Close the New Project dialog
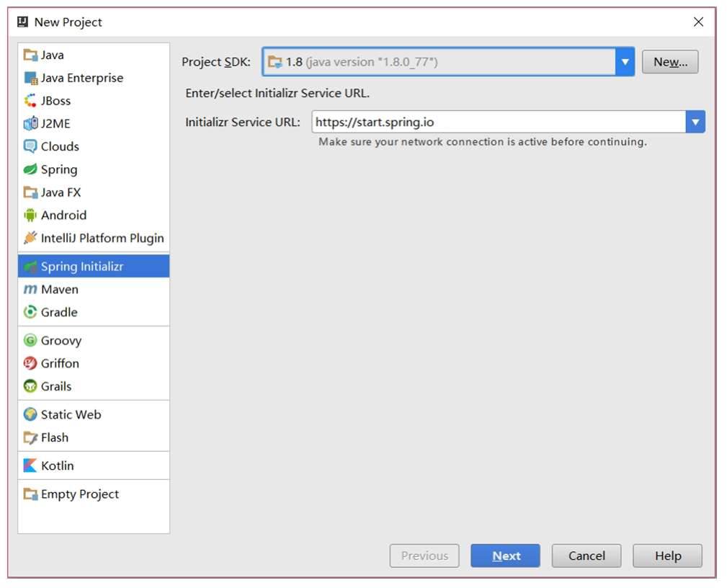Screen dimensions: 727x588 tap(698, 22)
